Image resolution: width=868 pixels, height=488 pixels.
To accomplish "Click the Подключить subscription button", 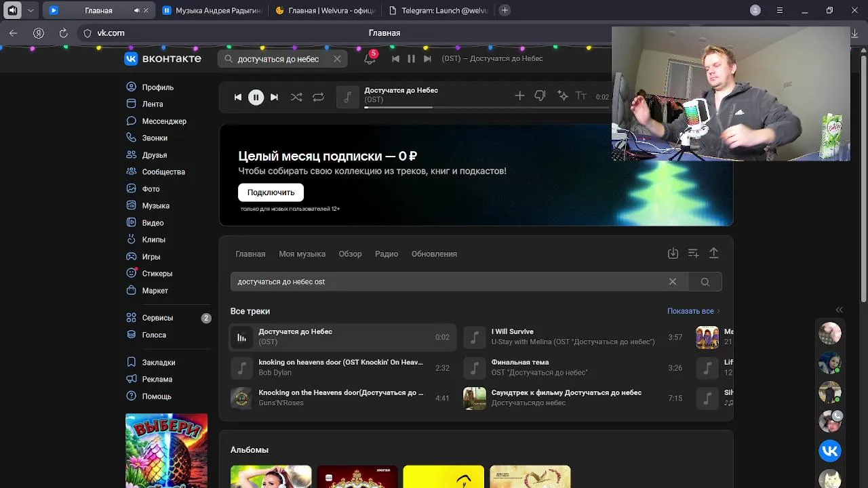I will [x=271, y=192].
